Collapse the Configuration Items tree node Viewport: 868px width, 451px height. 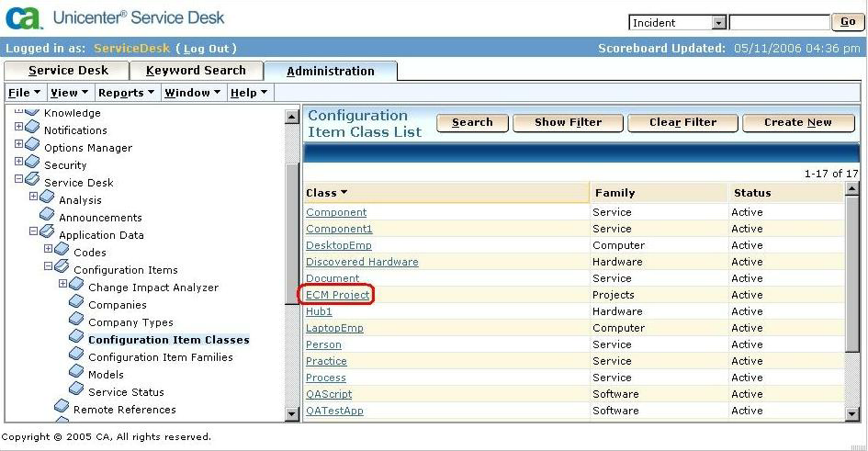(48, 266)
